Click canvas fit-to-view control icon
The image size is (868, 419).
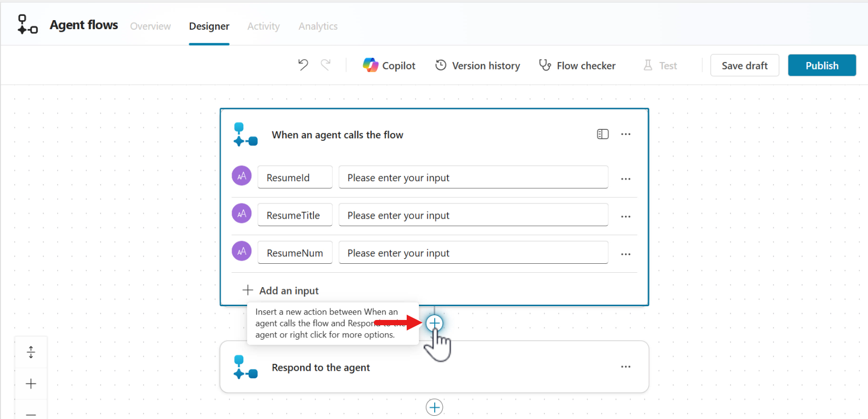click(x=31, y=352)
